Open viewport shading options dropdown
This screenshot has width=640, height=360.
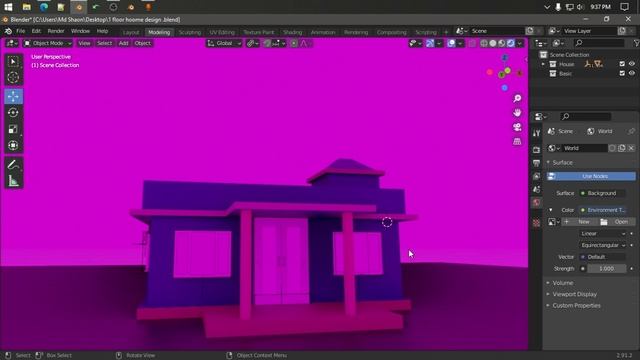point(520,43)
